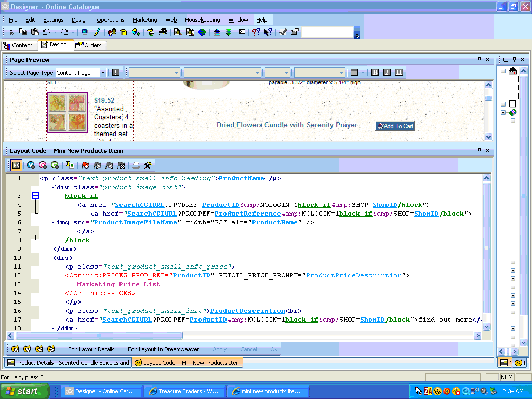The image size is (532, 399).
Task: Click the Add To Cart button
Action: [395, 126]
